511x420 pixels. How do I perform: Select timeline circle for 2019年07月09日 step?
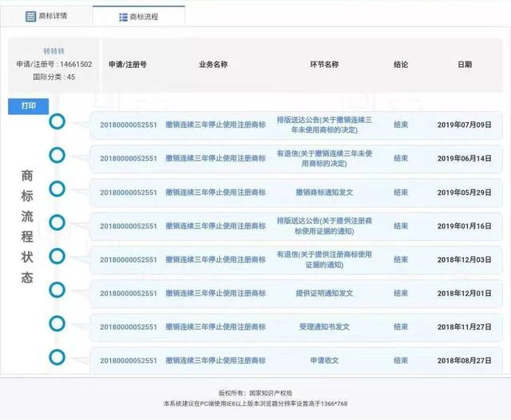(x=57, y=121)
